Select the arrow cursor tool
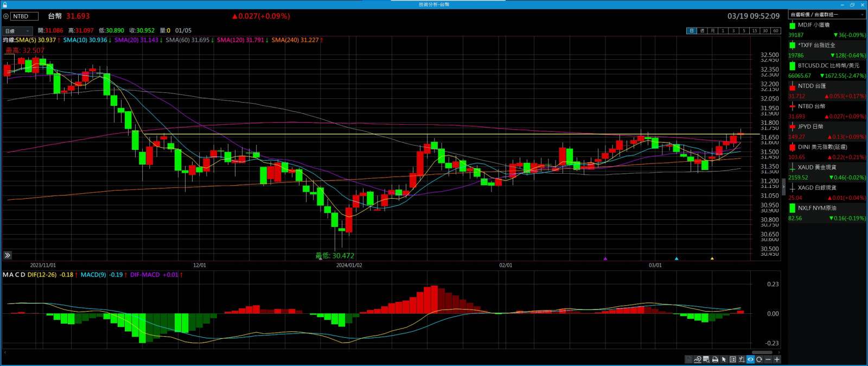The height and width of the screenshot is (366, 868). (x=724, y=359)
